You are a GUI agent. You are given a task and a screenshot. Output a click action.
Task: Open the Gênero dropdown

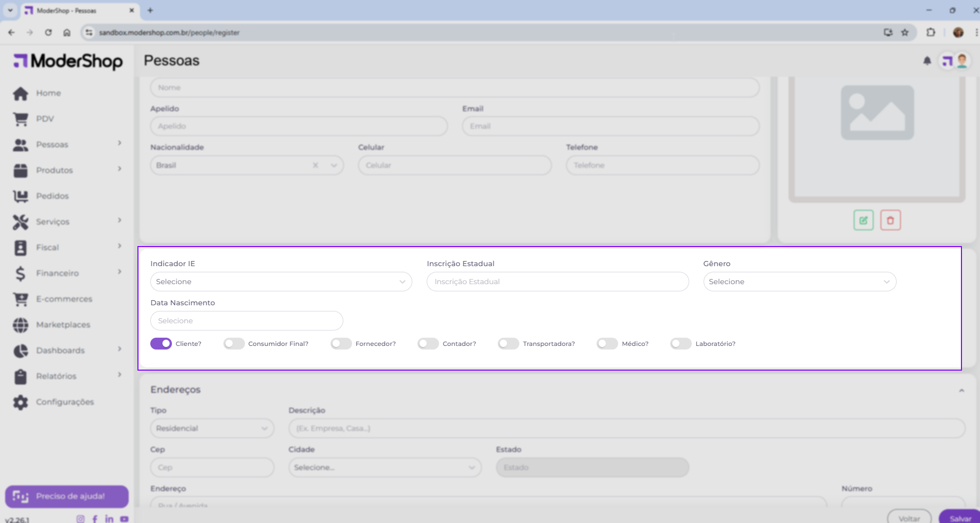click(x=799, y=282)
